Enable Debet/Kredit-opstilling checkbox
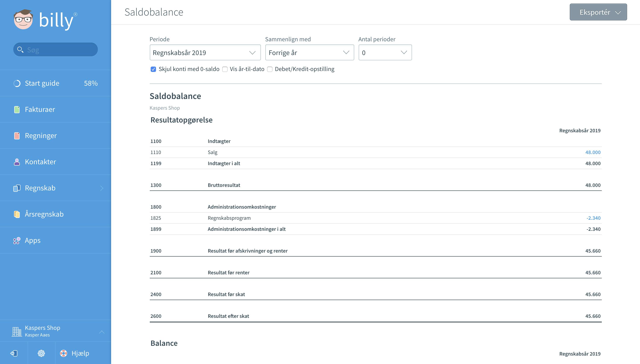640x364 pixels. pyautogui.click(x=270, y=69)
